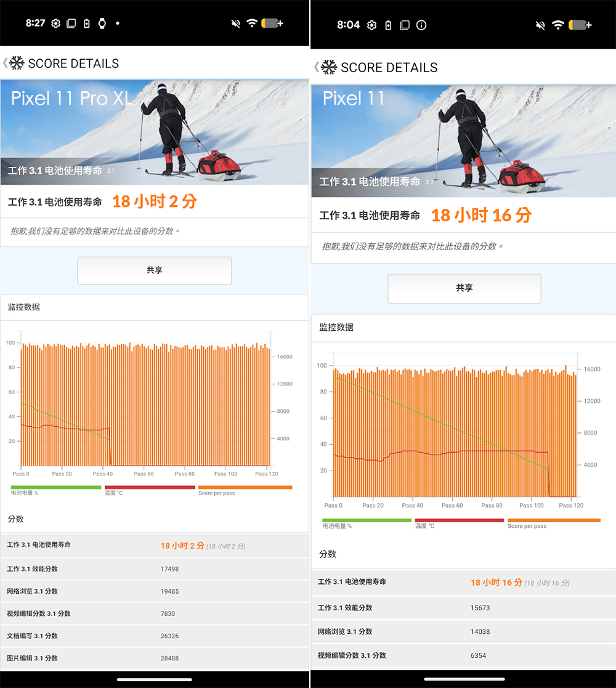This screenshot has width=616, height=688.
Task: Tap the 监控数据 heading on Pixel 11 Pro XL
Action: click(x=23, y=307)
